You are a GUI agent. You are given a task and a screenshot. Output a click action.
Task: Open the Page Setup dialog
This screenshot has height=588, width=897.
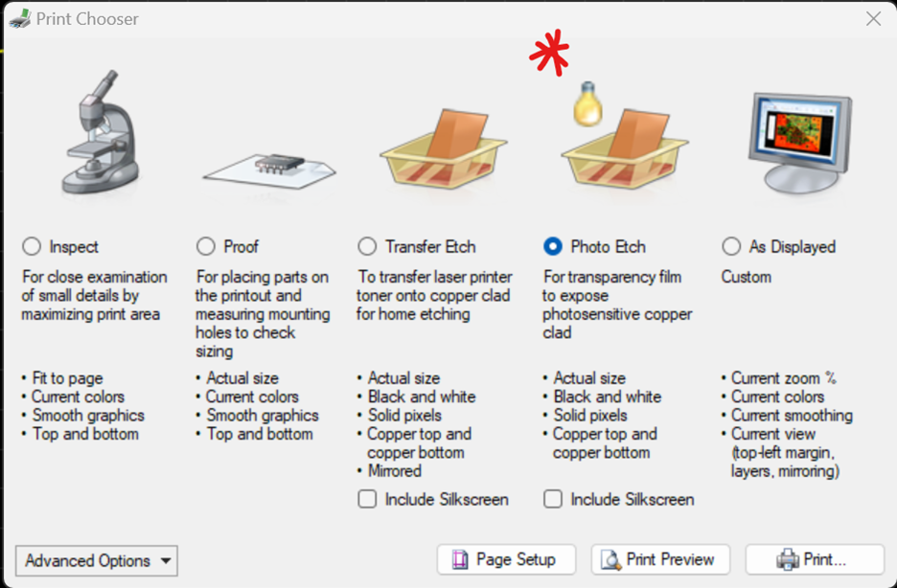pyautogui.click(x=506, y=559)
